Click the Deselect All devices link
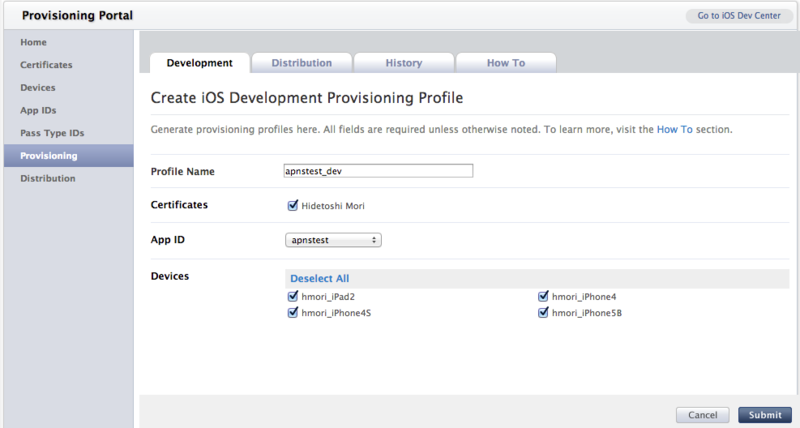 (319, 278)
